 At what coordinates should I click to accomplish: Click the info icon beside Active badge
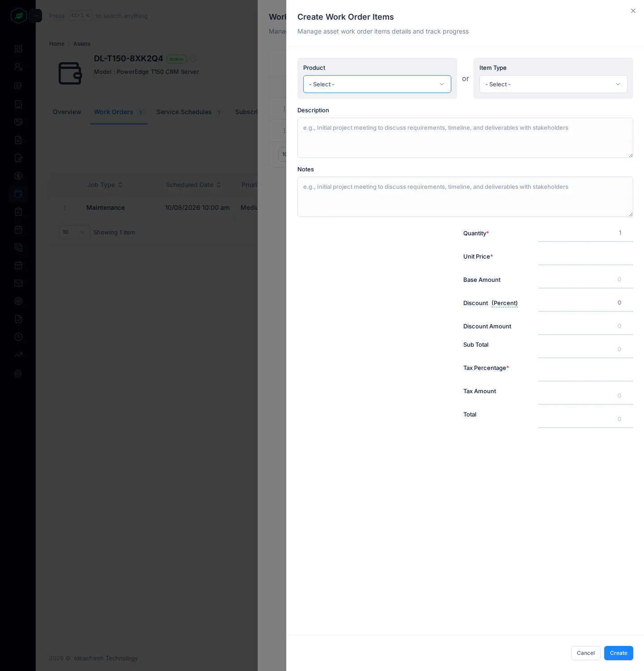[193, 59]
